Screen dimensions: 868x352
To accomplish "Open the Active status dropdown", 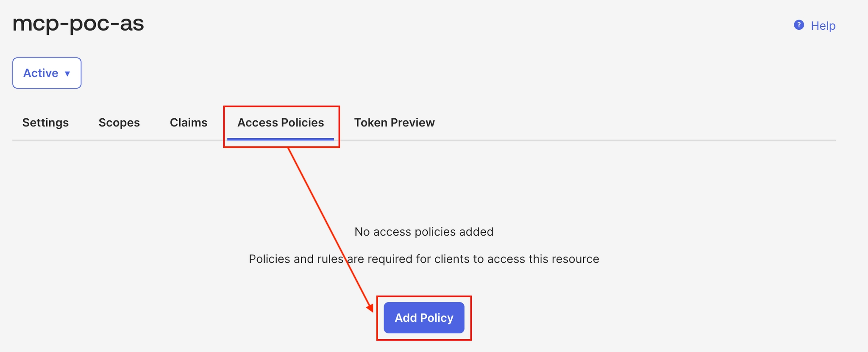I will click(47, 73).
